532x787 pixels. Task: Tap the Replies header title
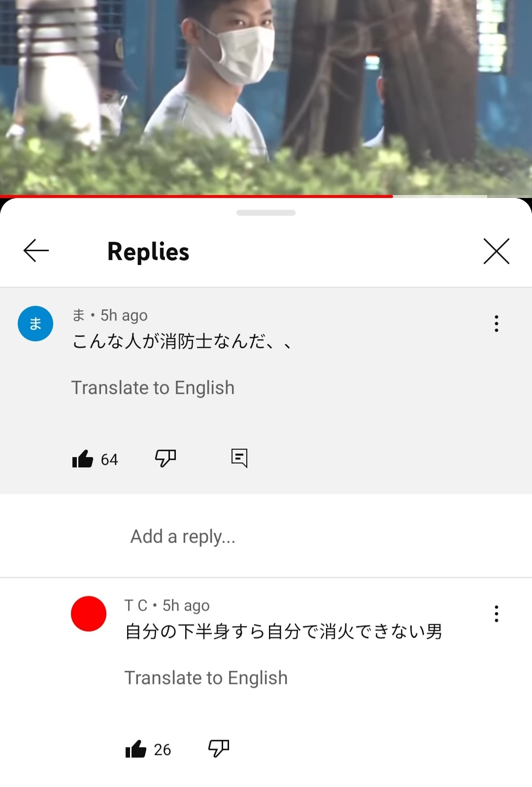tap(148, 252)
